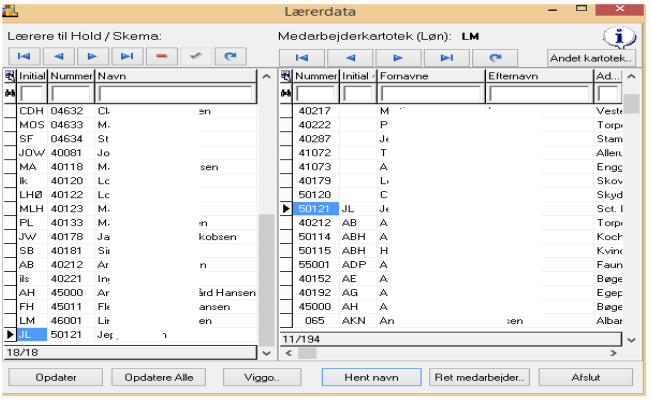Click grid options icon in employee table corner
Image resolution: width=651 pixels, height=404 pixels.
(x=286, y=76)
